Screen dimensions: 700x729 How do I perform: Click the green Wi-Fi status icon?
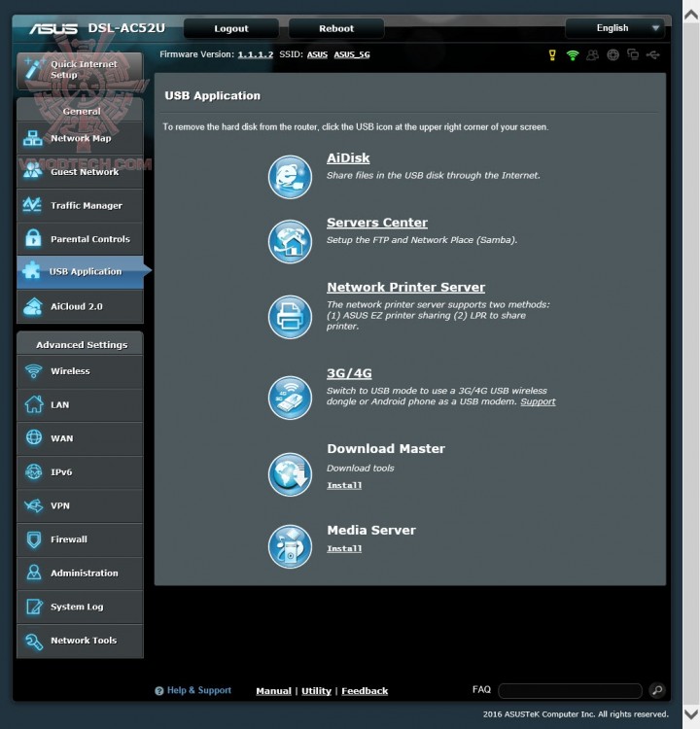[573, 55]
